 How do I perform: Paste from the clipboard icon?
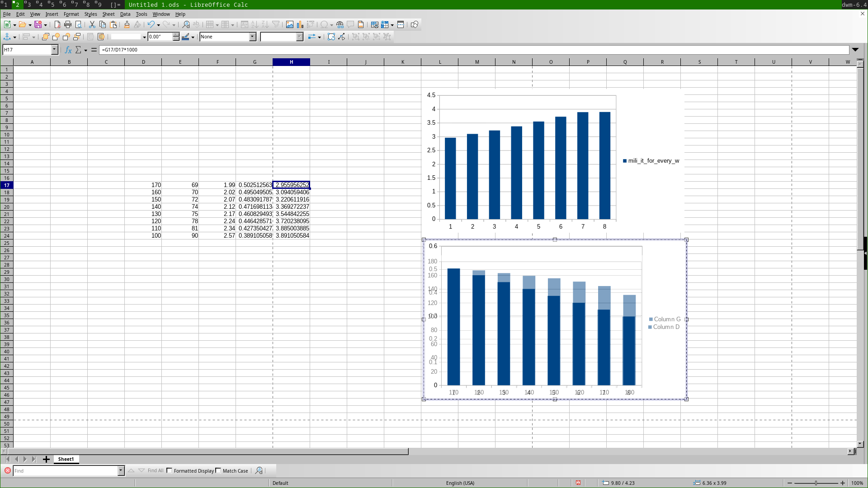click(x=113, y=24)
